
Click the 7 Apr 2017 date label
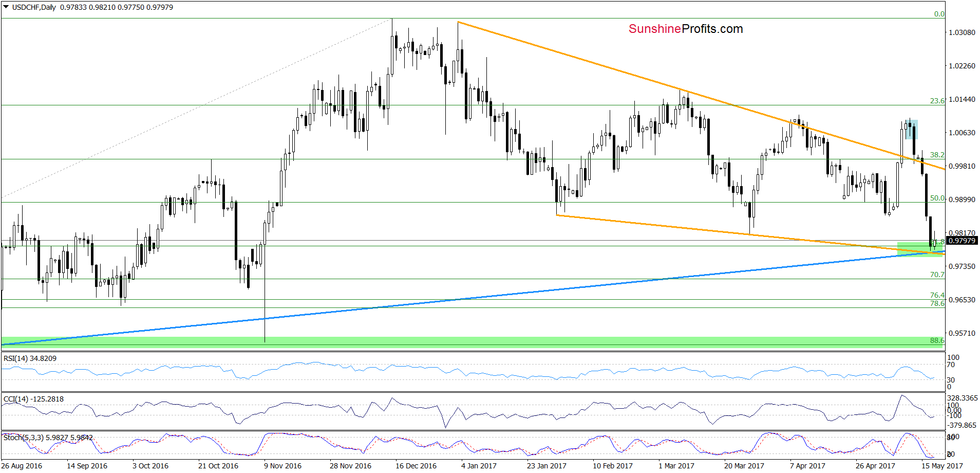807,466
